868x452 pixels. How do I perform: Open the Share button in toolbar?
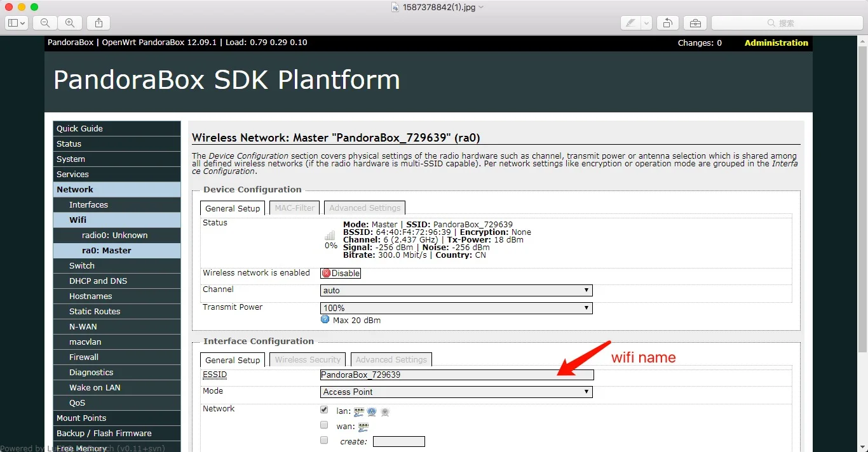tap(98, 23)
